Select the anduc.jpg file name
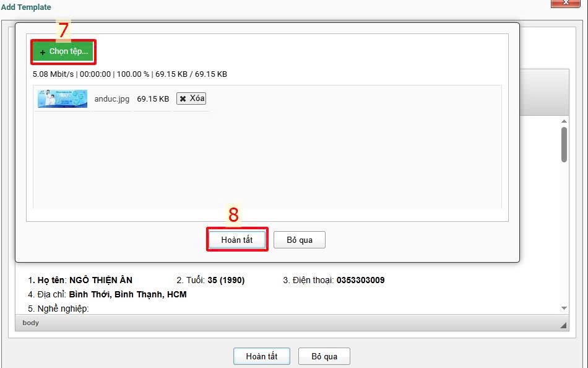The width and height of the screenshot is (588, 368). pos(112,99)
